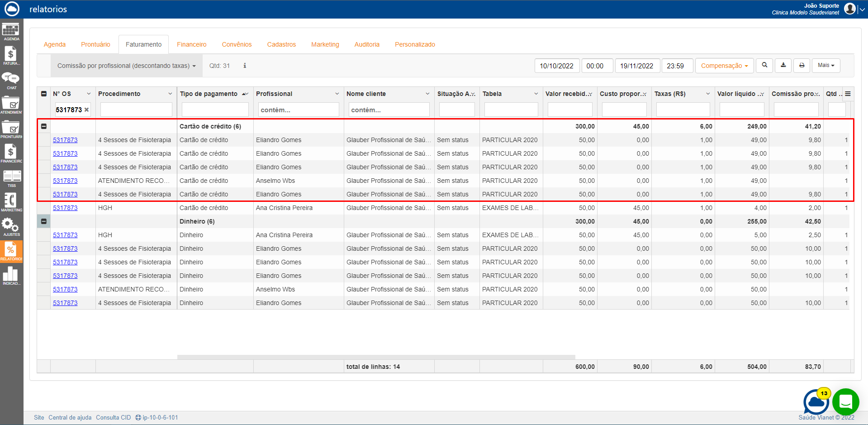Expand the Mais dropdown button
Viewport: 868px width, 425px height.
825,66
